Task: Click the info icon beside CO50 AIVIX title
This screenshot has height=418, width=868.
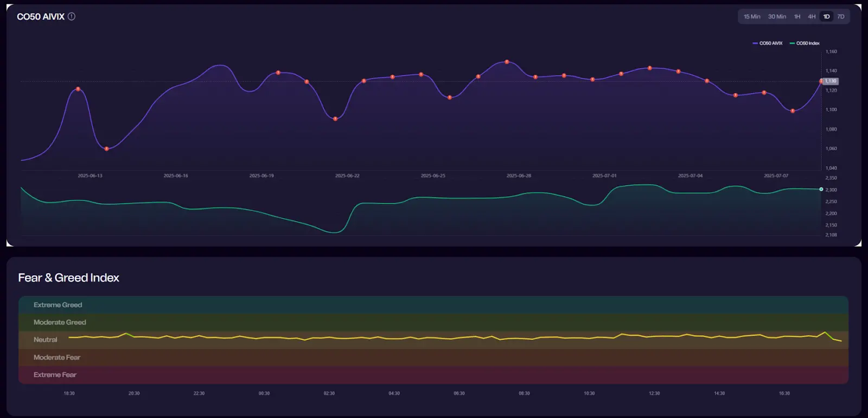Action: 72,16
